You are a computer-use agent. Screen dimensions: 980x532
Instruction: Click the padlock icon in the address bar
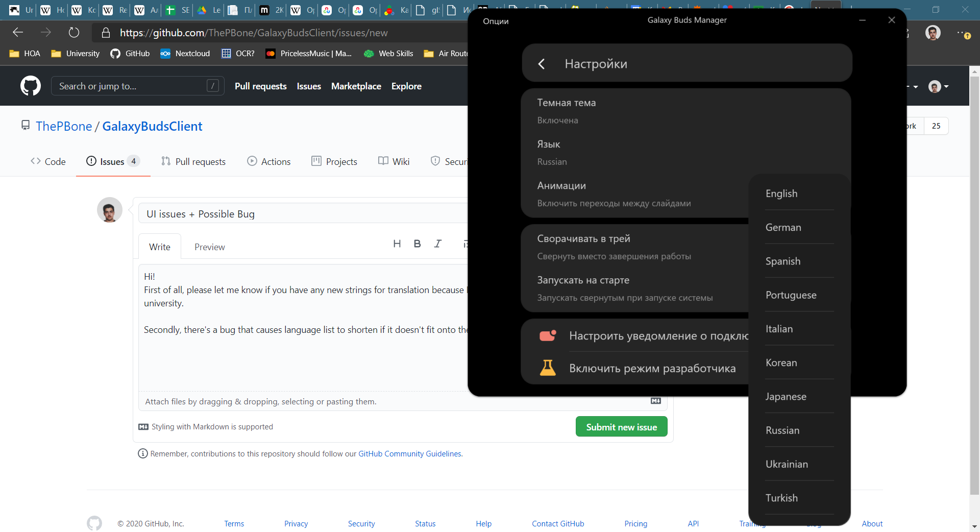pos(106,33)
